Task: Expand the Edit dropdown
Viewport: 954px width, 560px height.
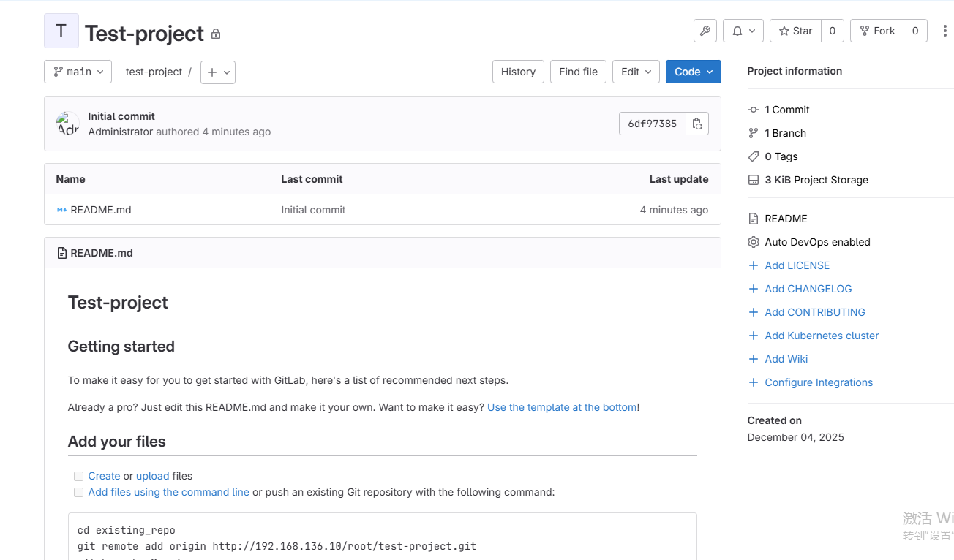Action: [x=636, y=72]
